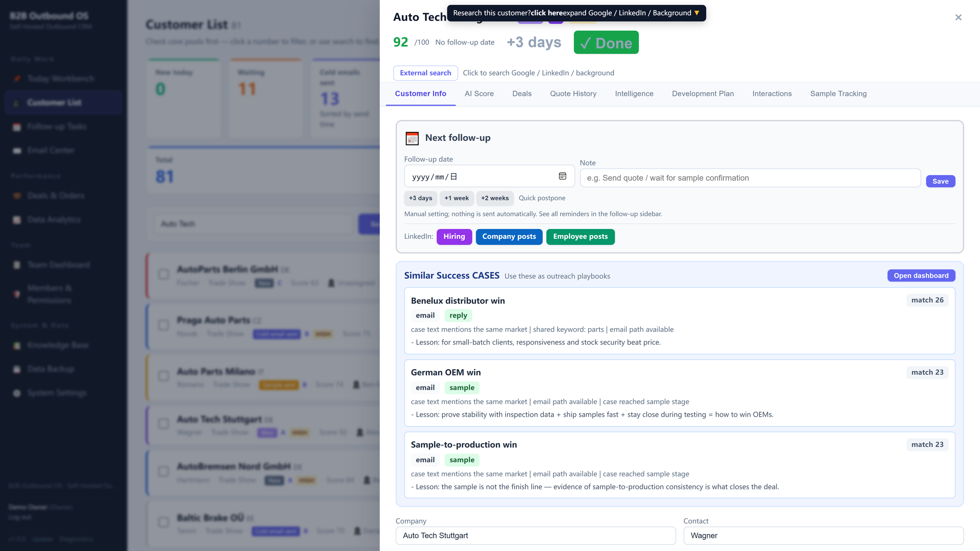The width and height of the screenshot is (980, 551).
Task: Click the Follow-up date field
Action: click(x=489, y=176)
